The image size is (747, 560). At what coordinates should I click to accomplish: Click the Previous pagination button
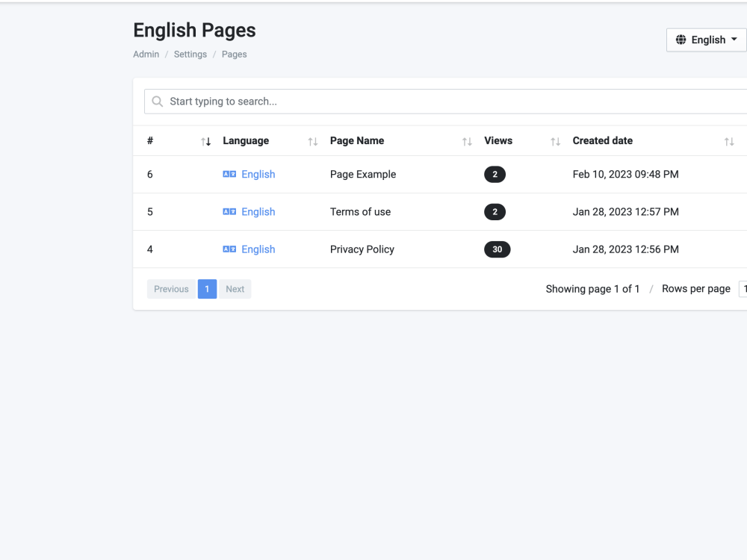(171, 289)
